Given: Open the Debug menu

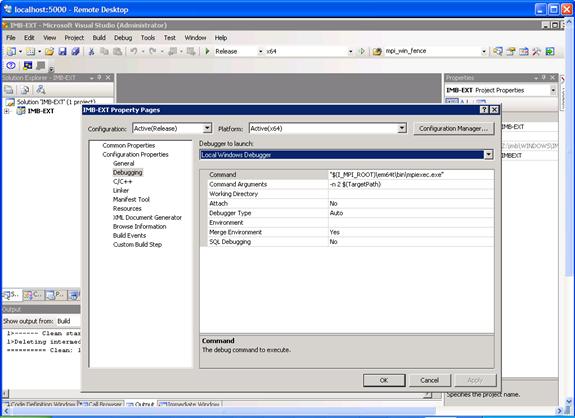Looking at the screenshot, I should point(123,38).
